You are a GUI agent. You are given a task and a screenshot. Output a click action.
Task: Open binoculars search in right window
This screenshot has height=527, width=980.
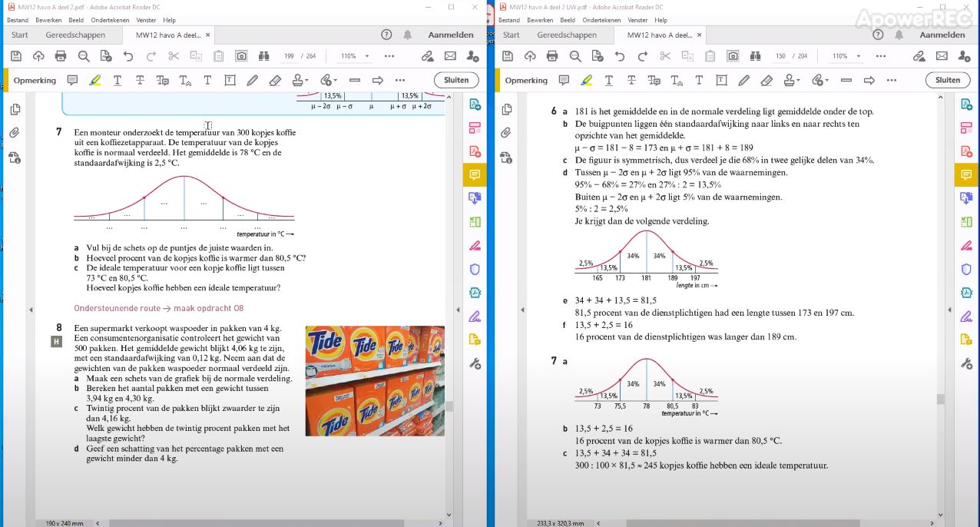tap(756, 56)
